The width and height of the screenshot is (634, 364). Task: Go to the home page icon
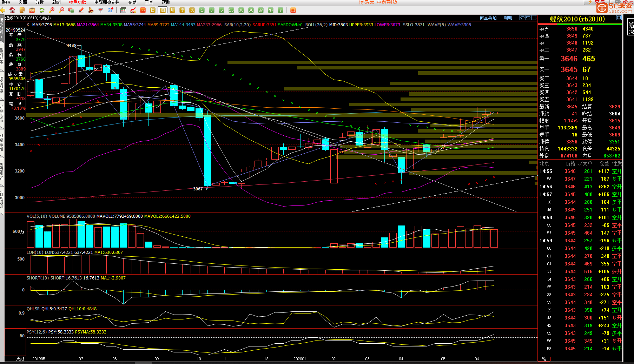(12, 10)
